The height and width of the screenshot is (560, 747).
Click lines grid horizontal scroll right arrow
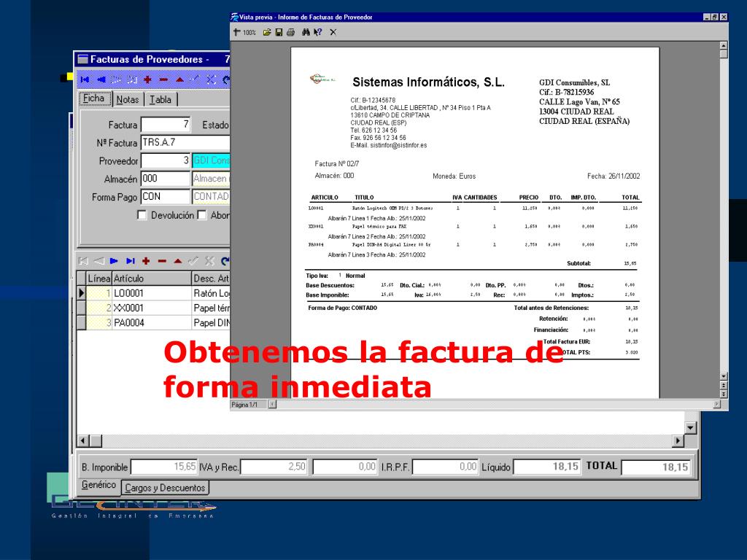(678, 441)
